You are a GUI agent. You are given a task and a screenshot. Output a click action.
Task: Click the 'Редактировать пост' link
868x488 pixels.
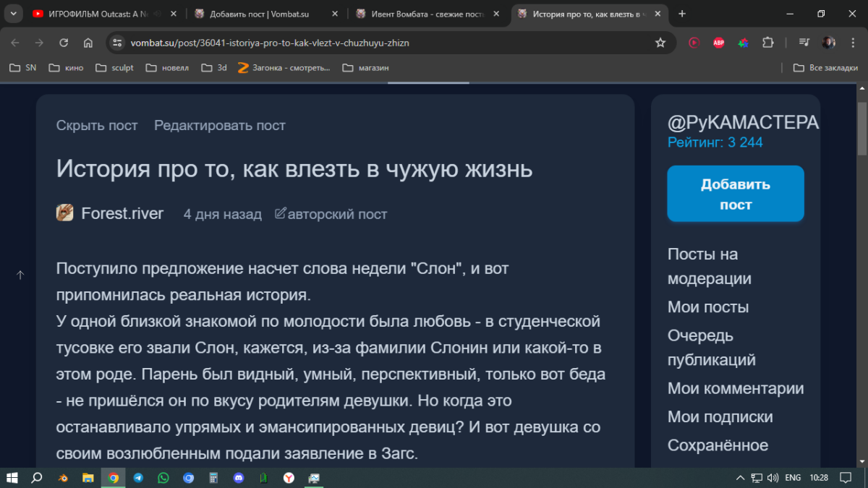(x=220, y=125)
